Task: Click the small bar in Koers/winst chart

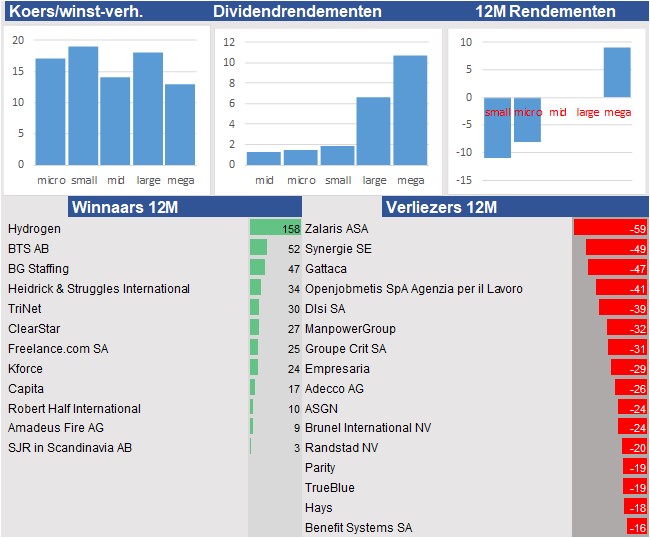Action: (x=83, y=106)
